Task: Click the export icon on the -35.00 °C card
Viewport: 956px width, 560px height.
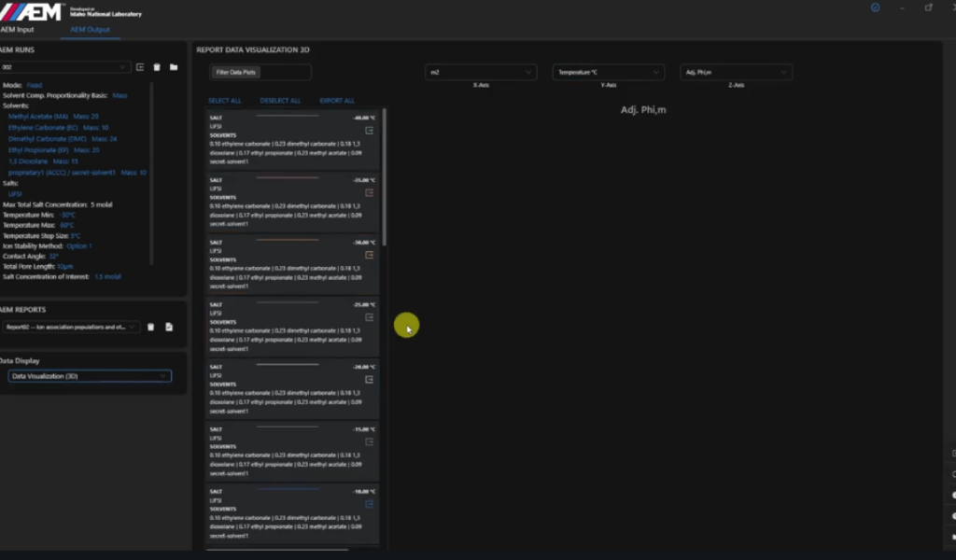Action: (370, 192)
